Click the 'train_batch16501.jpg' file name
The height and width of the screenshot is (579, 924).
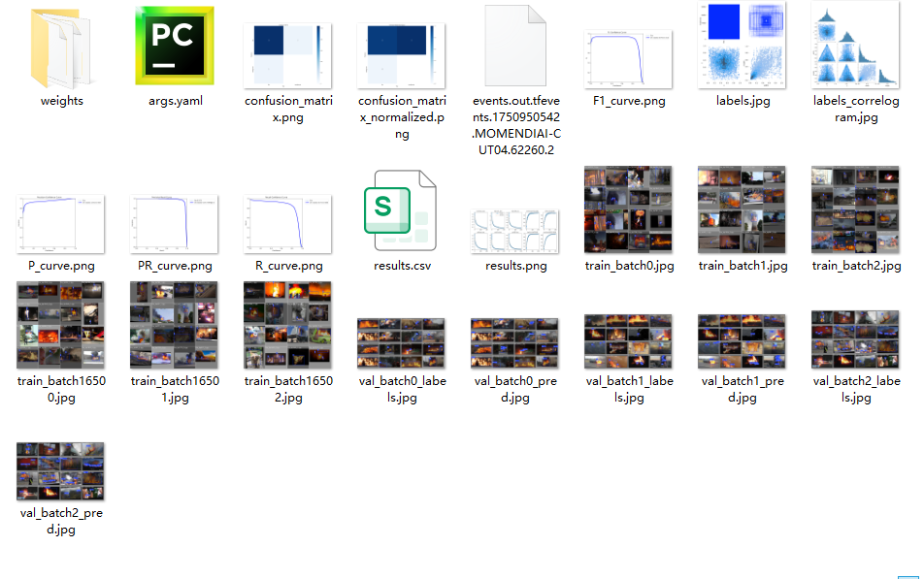(175, 389)
